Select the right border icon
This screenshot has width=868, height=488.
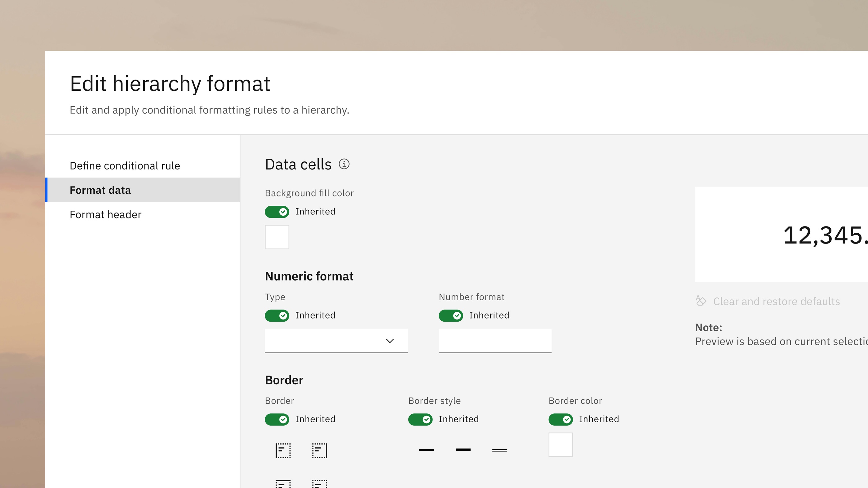point(319,451)
